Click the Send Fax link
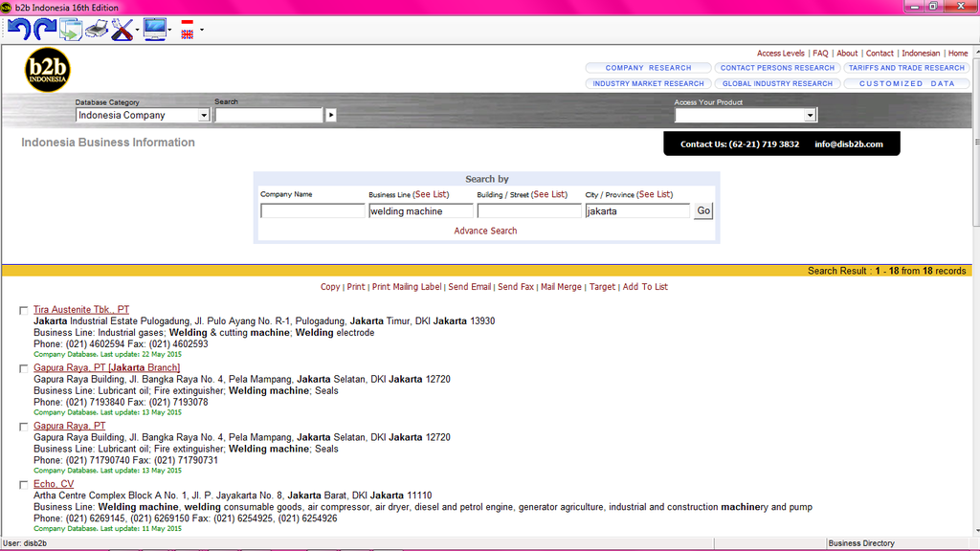 (x=516, y=287)
